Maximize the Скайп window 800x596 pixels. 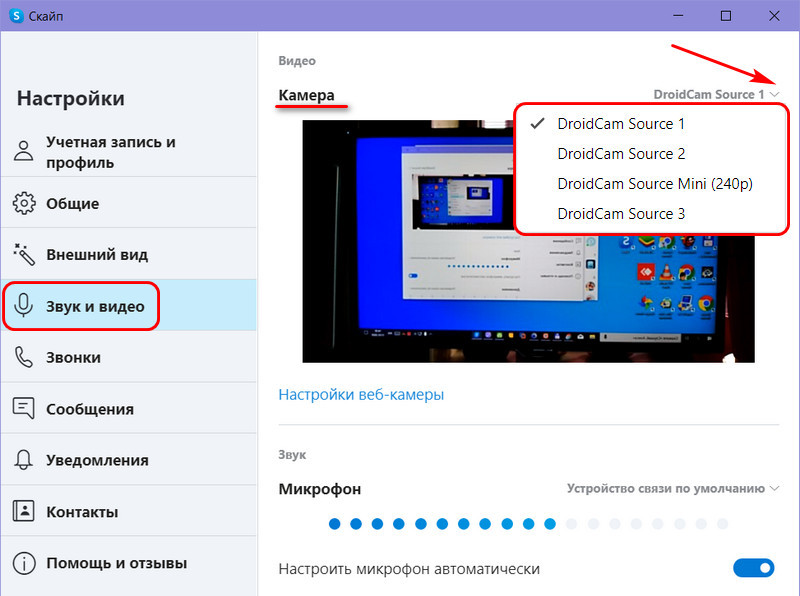(726, 16)
